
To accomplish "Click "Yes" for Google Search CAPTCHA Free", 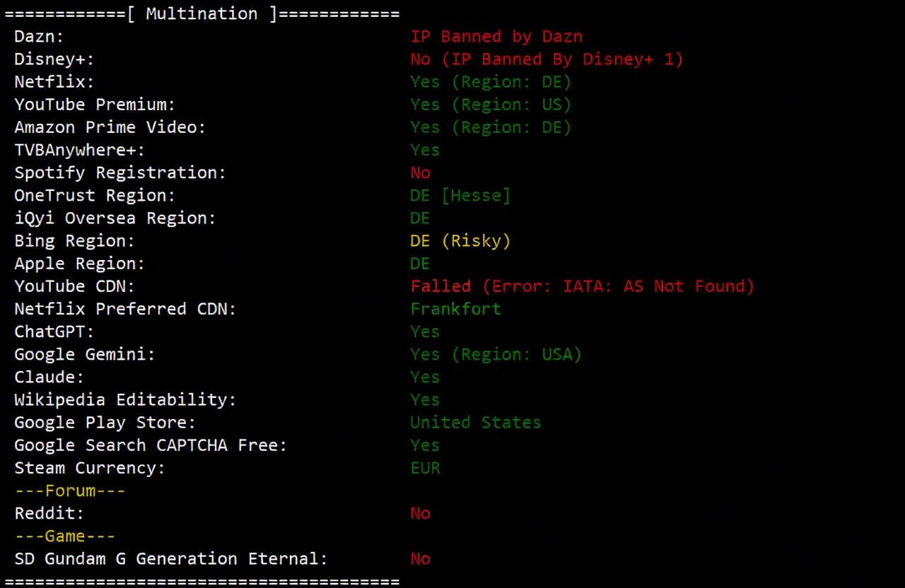I will (x=425, y=445).
